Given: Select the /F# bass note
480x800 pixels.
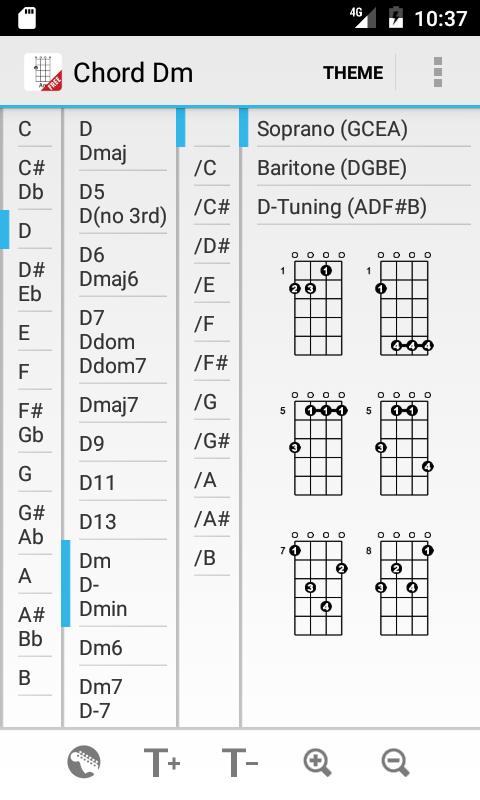Looking at the screenshot, I should (x=211, y=362).
